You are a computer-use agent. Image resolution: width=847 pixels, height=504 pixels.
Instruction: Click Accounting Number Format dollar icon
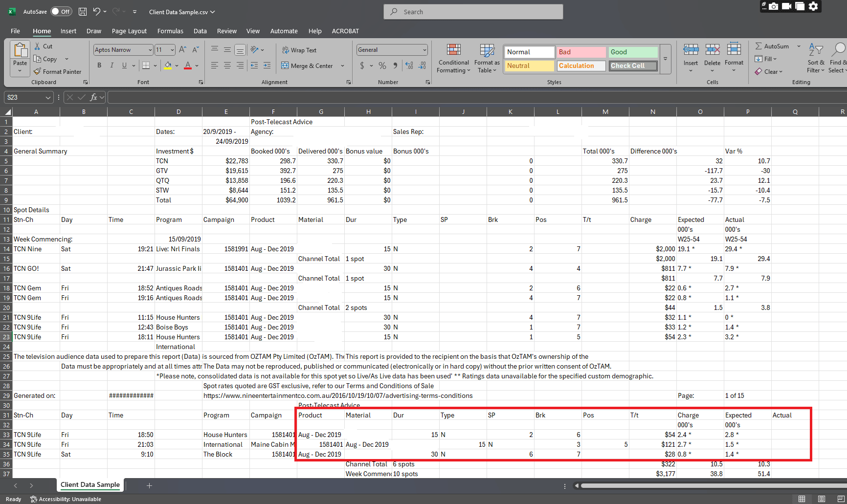(362, 65)
